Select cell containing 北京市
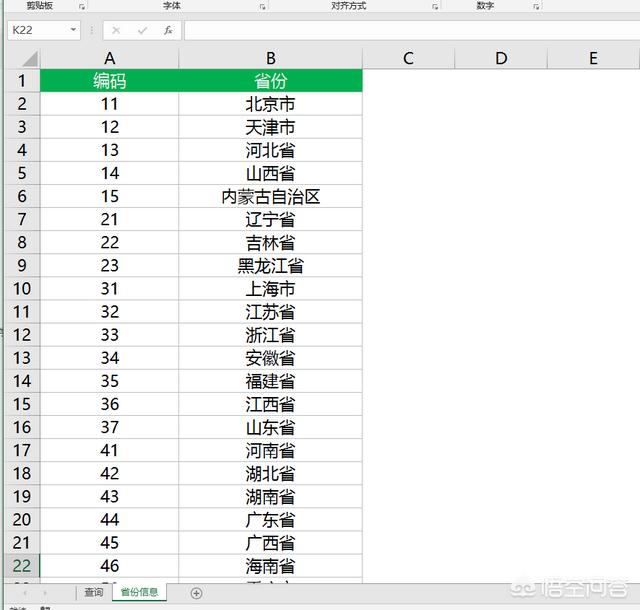640x610 pixels. point(271,104)
